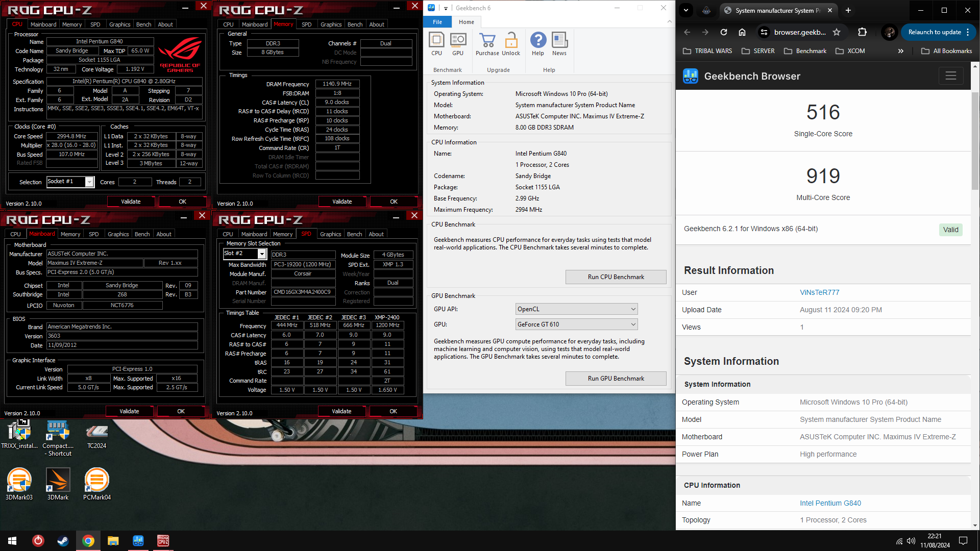The height and width of the screenshot is (551, 980).
Task: Click the Geekbench Browser logo icon
Action: (691, 76)
